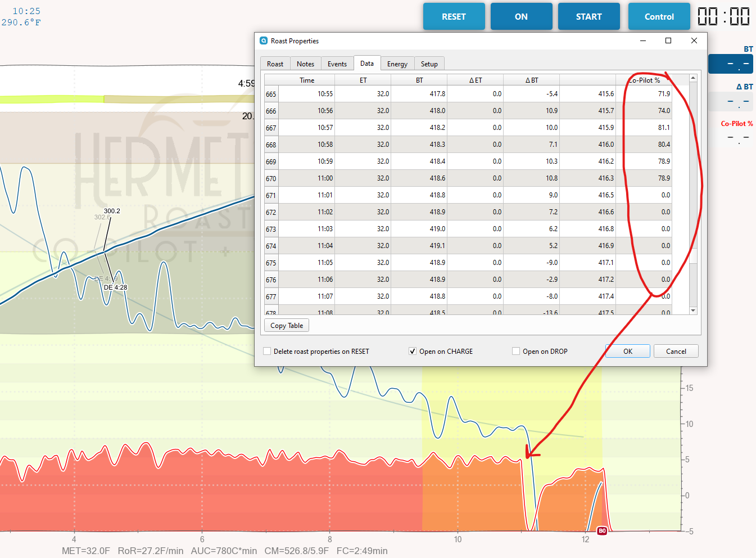Click the ON button

tap(521, 16)
